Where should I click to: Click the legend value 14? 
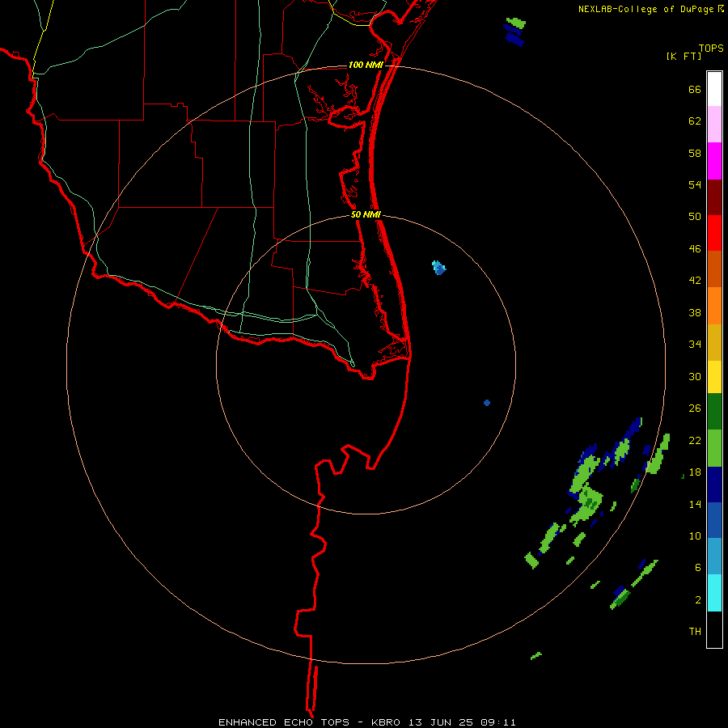coord(695,504)
